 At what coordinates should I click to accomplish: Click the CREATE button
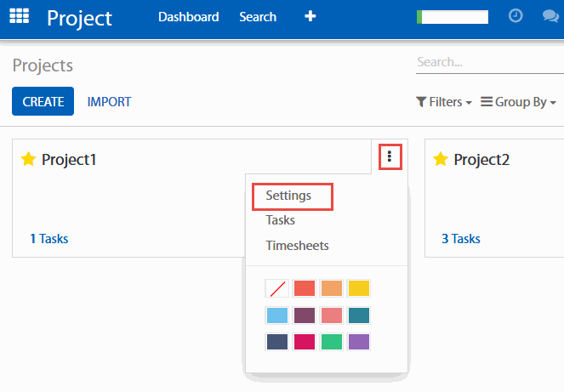pos(43,102)
